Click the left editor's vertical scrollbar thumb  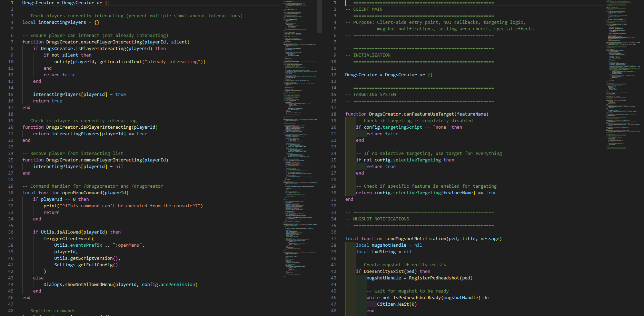click(x=319, y=17)
